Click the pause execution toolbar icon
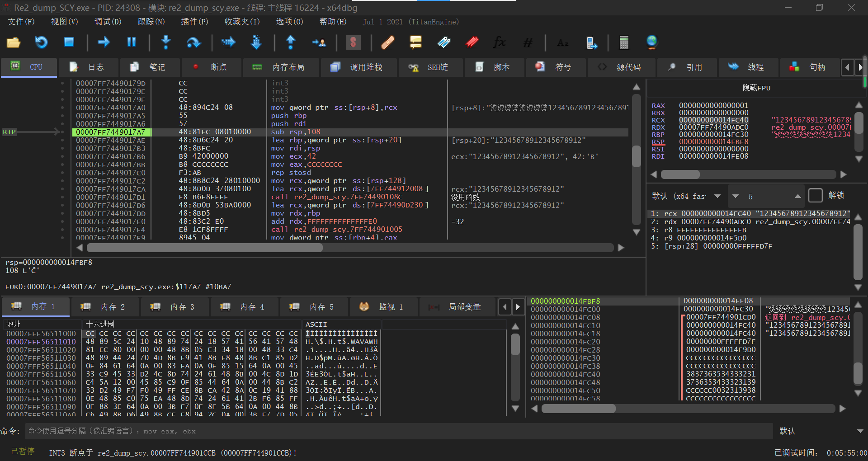The width and height of the screenshot is (868, 461). pos(132,42)
